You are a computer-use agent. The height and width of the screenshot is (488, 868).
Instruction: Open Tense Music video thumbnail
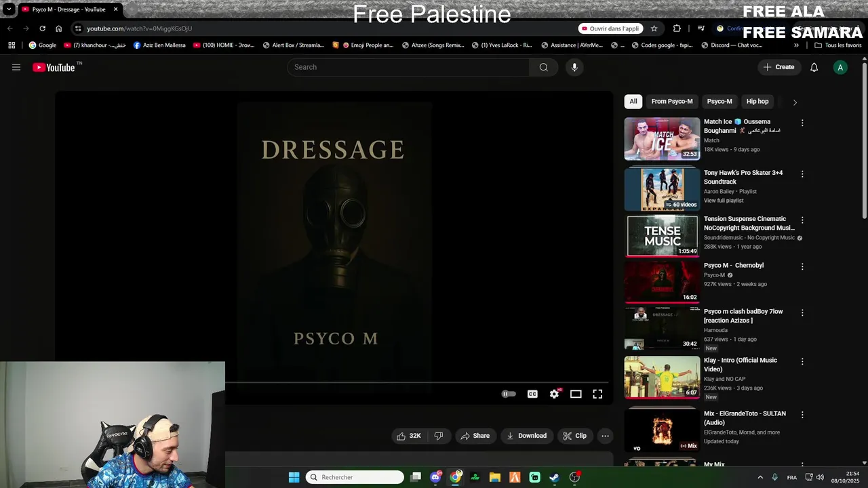[662, 236]
